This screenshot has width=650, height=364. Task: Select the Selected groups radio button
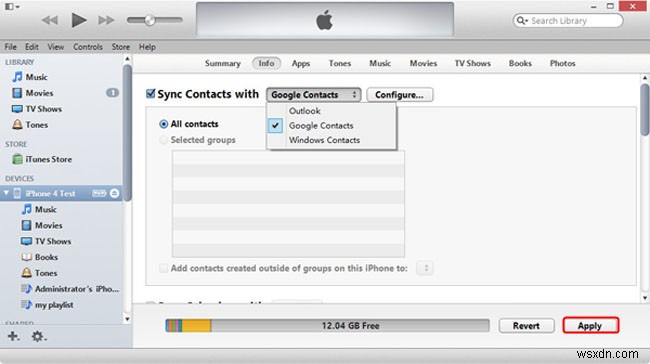click(x=163, y=140)
